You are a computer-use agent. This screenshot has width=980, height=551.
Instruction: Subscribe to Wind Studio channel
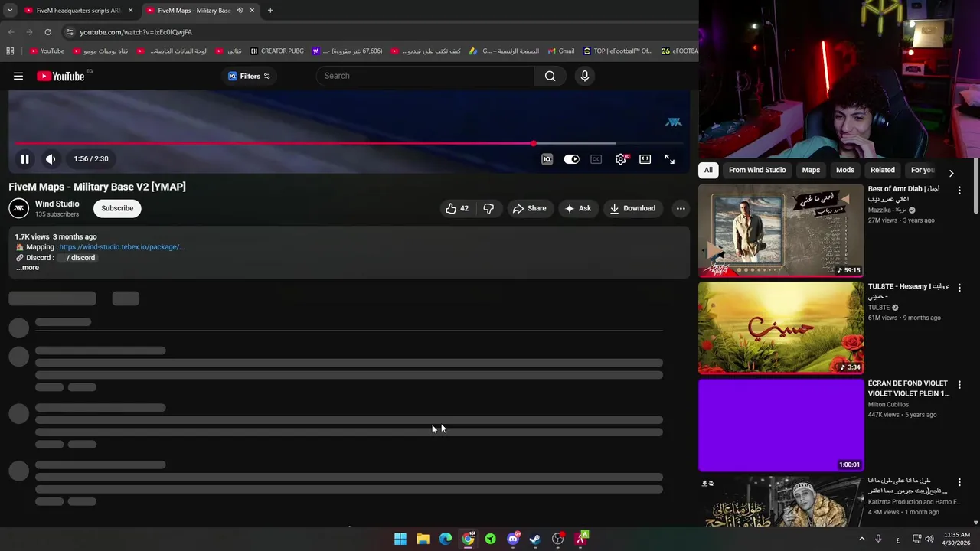click(x=117, y=208)
